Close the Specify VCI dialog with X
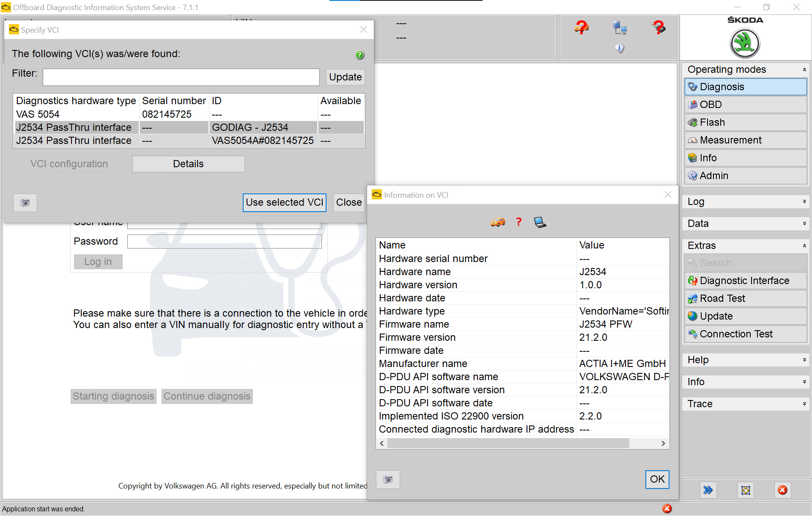 [363, 30]
